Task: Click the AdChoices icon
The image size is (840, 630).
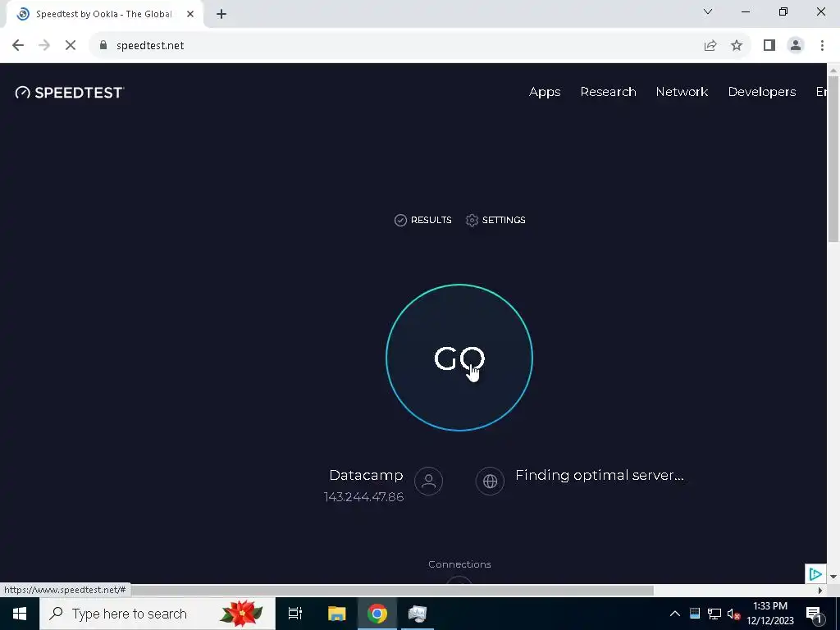Action: click(815, 574)
